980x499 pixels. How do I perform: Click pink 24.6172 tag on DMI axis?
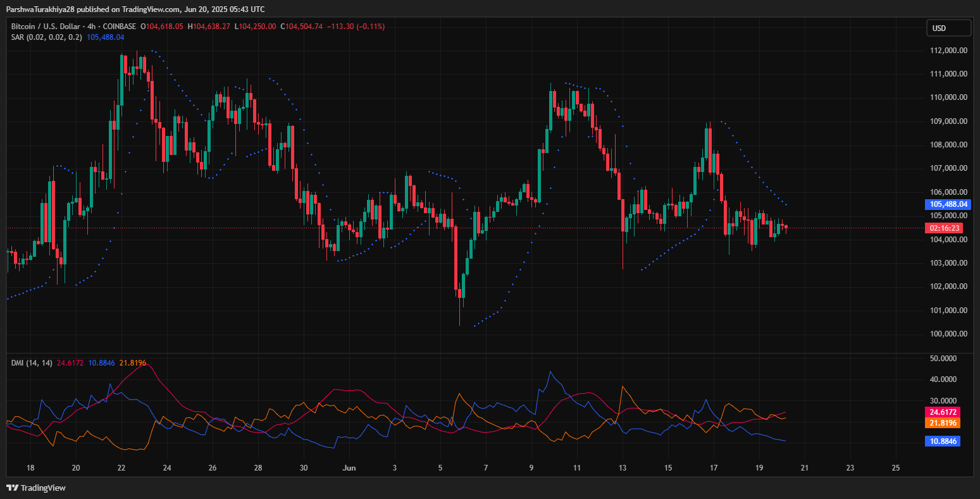click(x=942, y=412)
